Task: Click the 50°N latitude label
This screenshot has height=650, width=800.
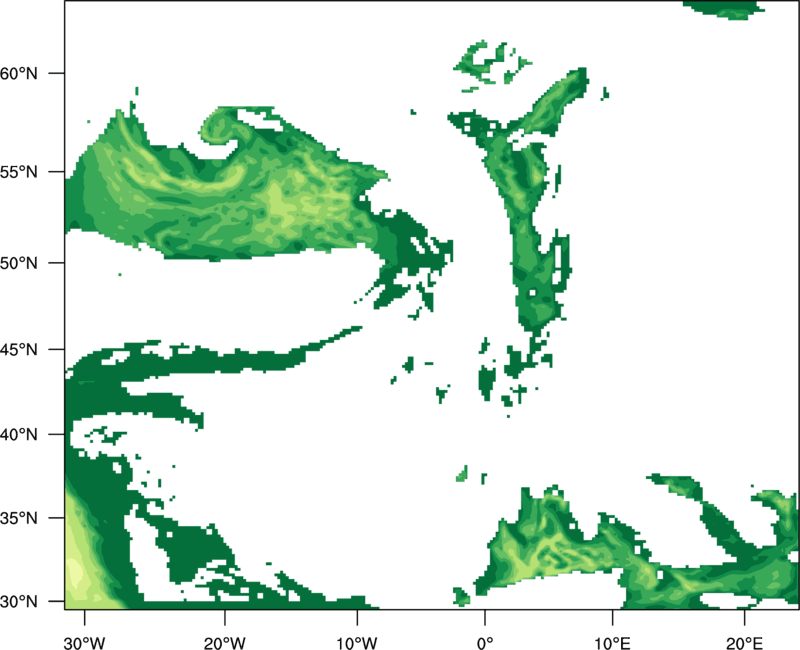Action: click(x=19, y=263)
